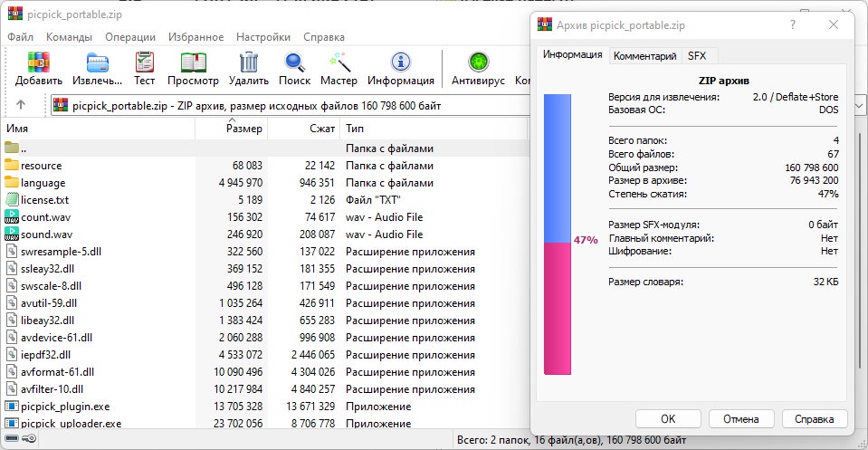The image size is (868, 450).
Task: Switch to the SFX tab
Action: click(x=696, y=55)
